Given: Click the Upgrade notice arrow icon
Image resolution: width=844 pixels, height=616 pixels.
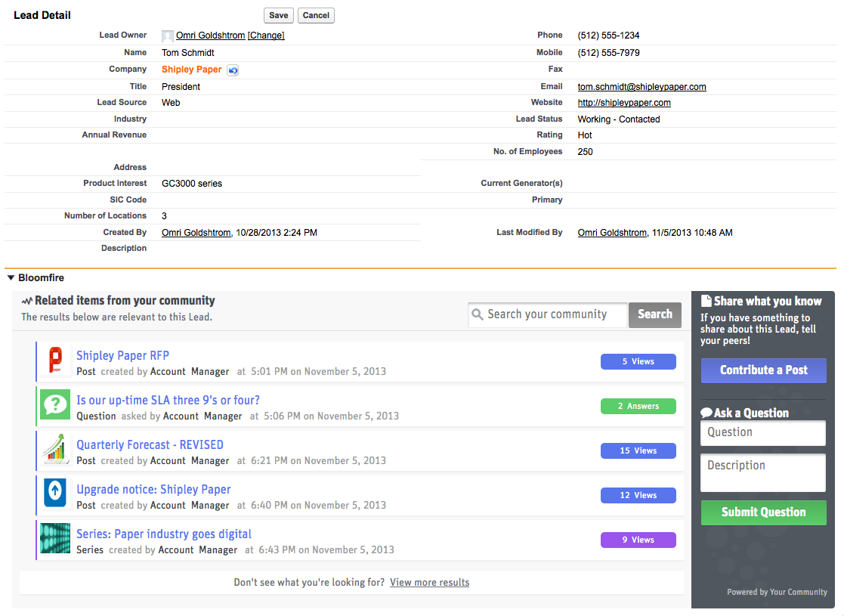Looking at the screenshot, I should tap(54, 495).
